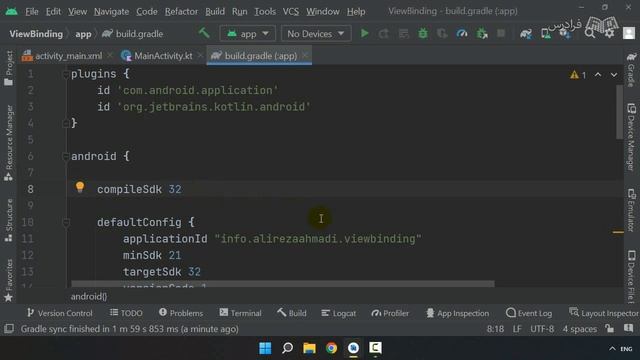Click the plugins closing brace fold marker
The image size is (640, 360).
(66, 123)
